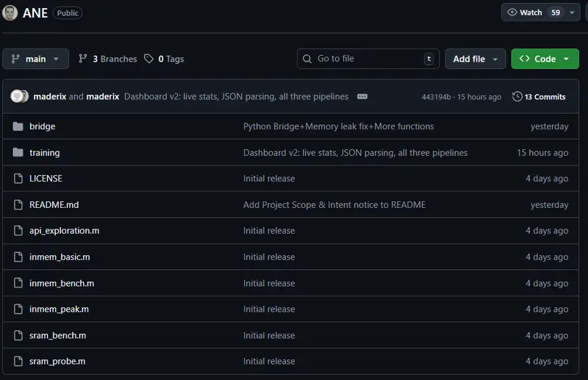Image resolution: width=588 pixels, height=380 pixels.
Task: Open the Python Bridge memory leak fix commit
Action: point(338,126)
